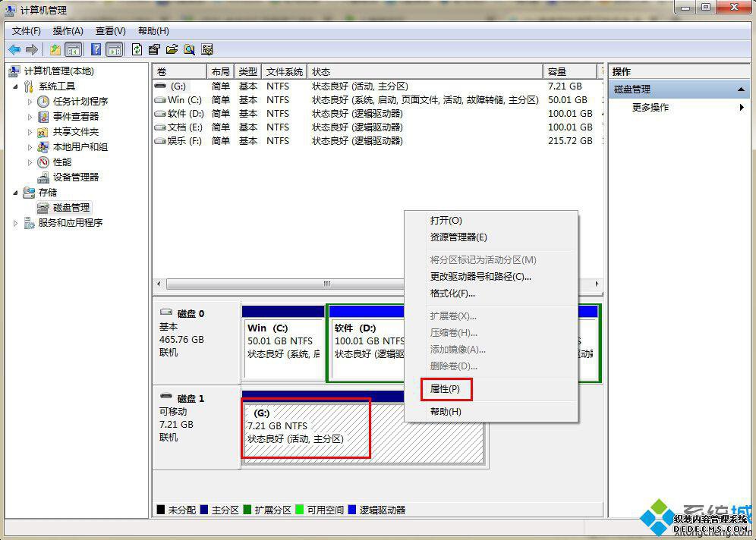Viewport: 756px width, 540px height.
Task: Select 计算机管理(本地) root node
Action: pos(58,71)
